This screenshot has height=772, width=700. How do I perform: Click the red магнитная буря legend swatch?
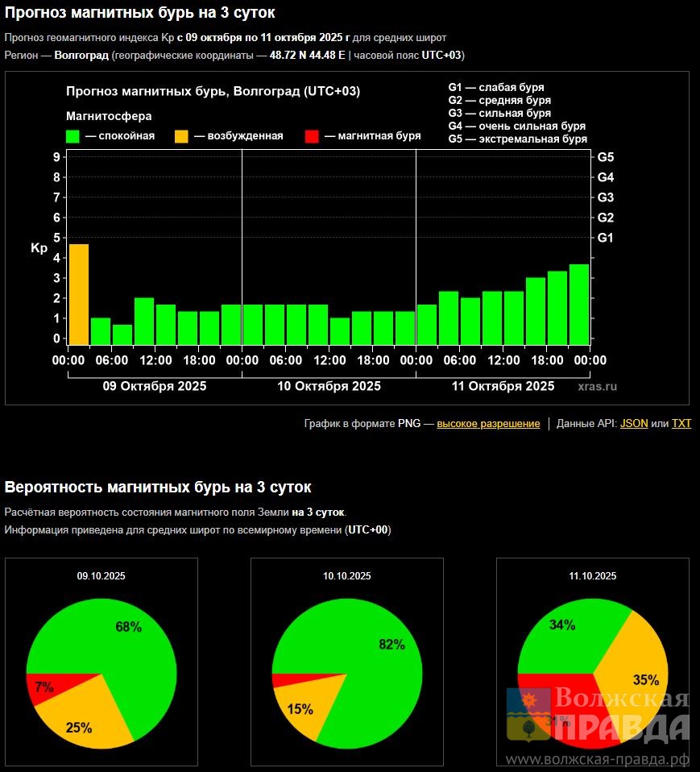tap(313, 136)
